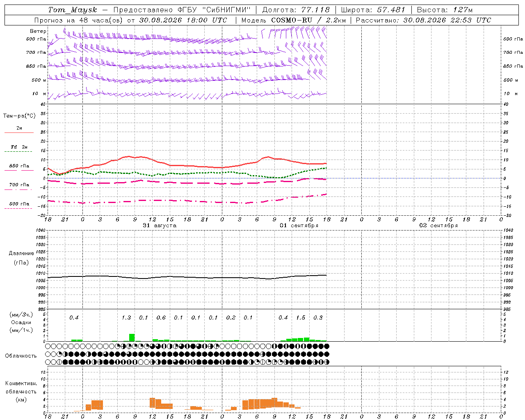Screen dimensions: 525x420
Task: Click the Td 2м dew point legend
Action: tap(19, 148)
